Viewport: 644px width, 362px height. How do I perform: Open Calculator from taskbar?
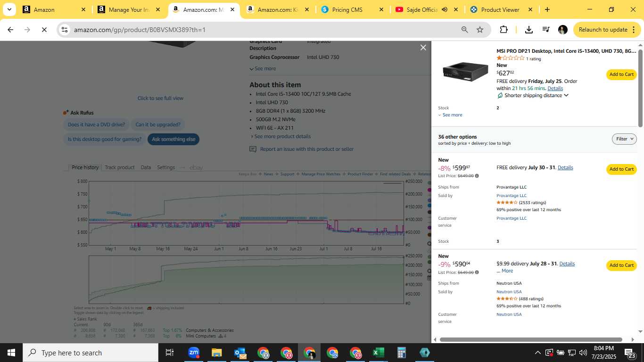(x=401, y=353)
